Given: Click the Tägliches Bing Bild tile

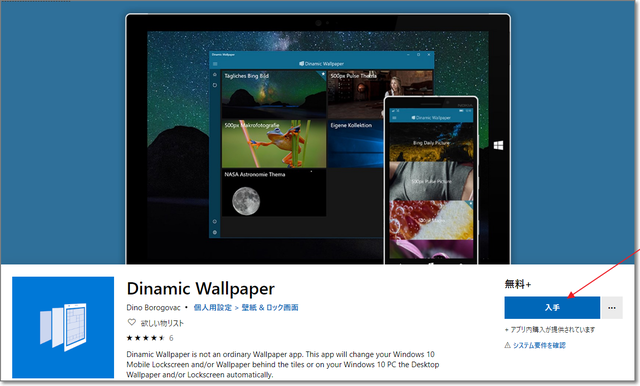Looking at the screenshot, I should (x=274, y=94).
